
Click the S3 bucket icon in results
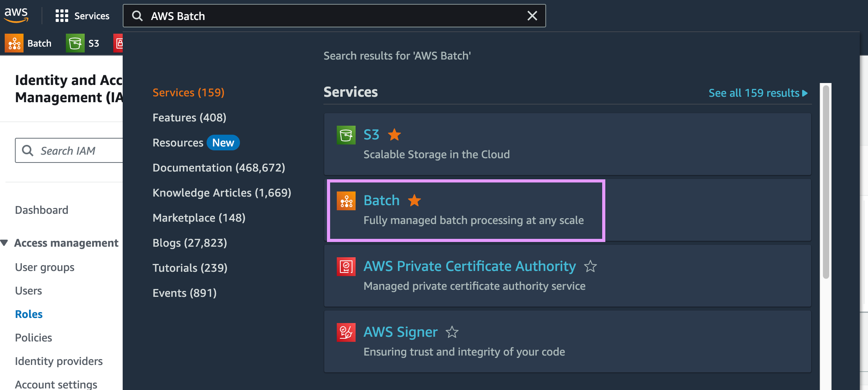pos(346,135)
